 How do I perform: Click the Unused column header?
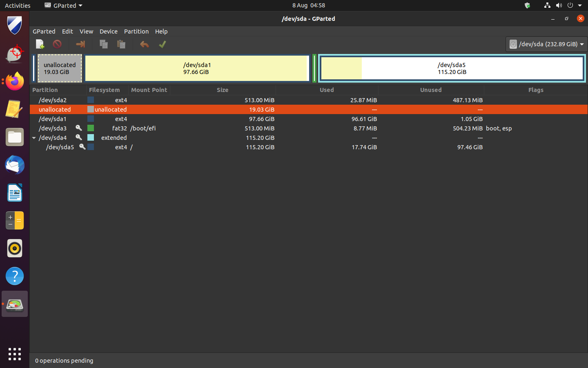[x=431, y=90]
